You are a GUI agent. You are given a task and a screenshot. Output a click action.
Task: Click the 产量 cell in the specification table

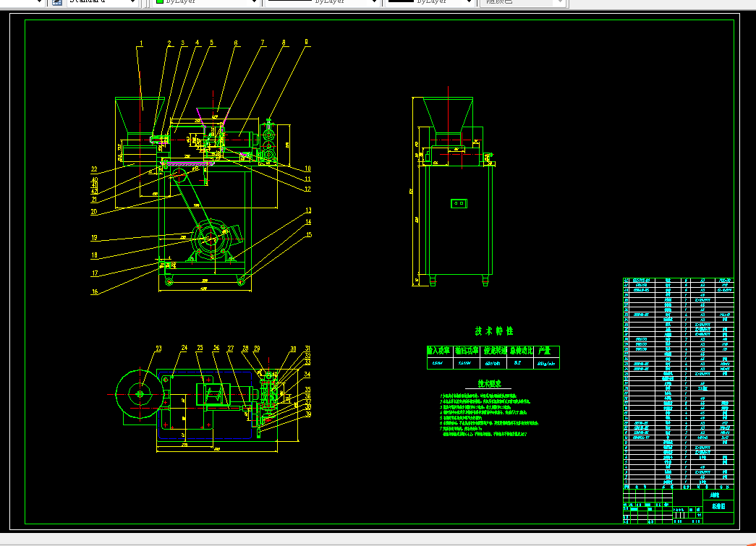(x=544, y=351)
